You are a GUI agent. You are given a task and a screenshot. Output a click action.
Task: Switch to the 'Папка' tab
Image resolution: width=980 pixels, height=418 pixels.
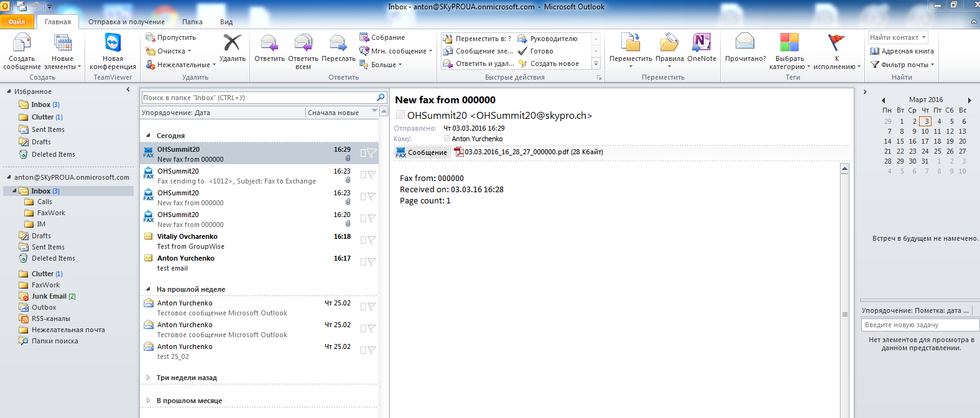pyautogui.click(x=192, y=22)
